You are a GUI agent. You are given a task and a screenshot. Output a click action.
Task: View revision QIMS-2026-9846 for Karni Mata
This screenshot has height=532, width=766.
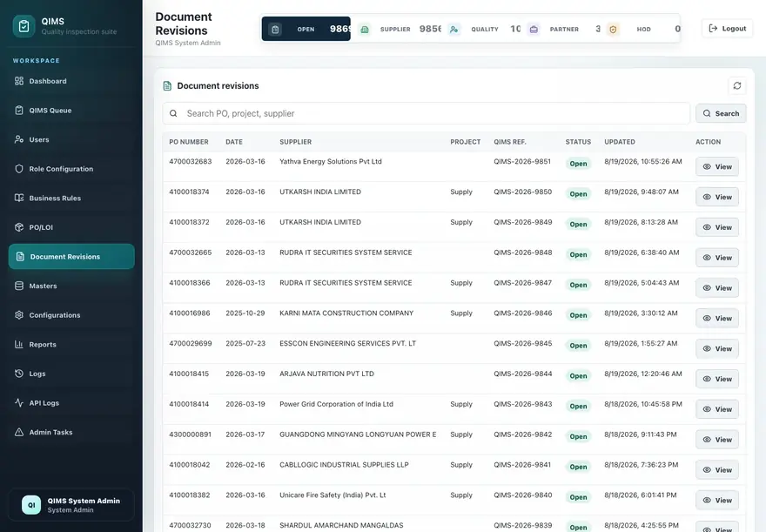716,319
